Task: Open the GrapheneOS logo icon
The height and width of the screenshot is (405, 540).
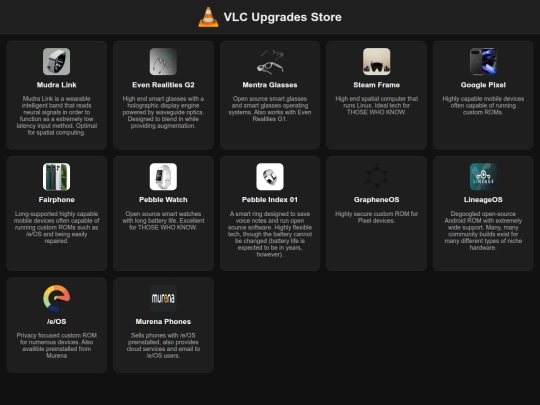Action: point(376,177)
